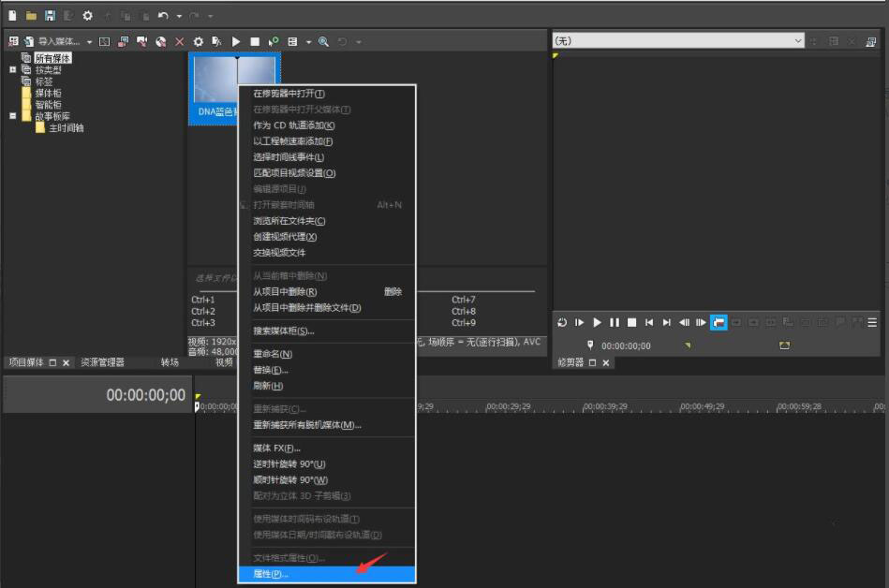889x588 pixels.
Task: Undo the last action
Action: tap(161, 15)
